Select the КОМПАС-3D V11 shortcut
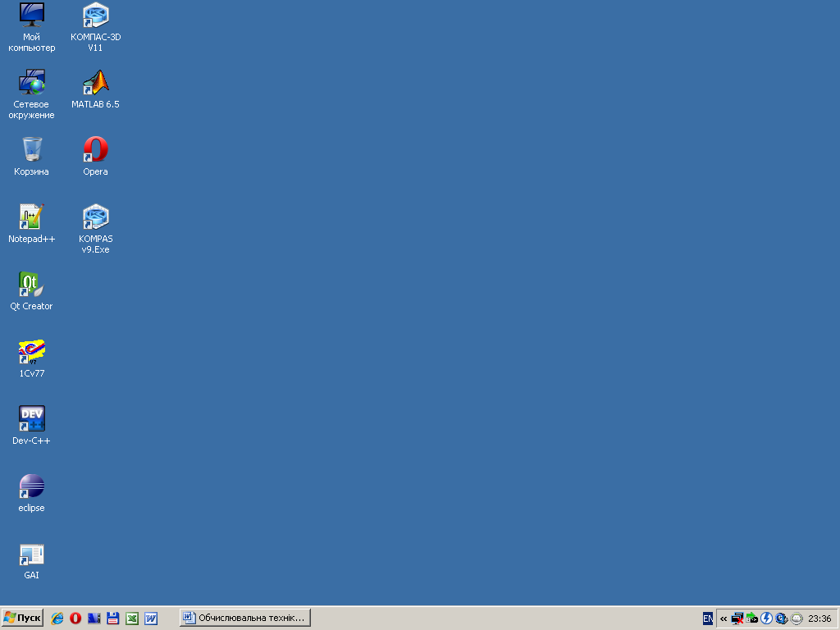Screen dimensions: 840x630 (95, 27)
